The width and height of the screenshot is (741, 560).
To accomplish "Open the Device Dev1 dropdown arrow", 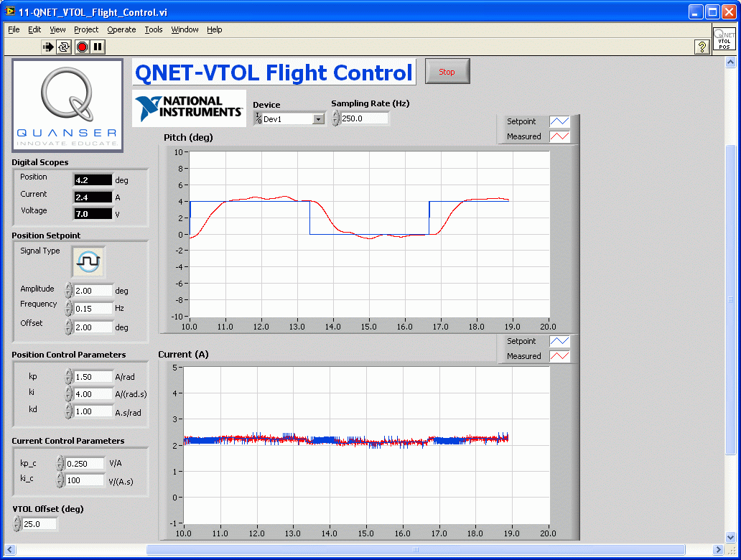I will (x=319, y=119).
